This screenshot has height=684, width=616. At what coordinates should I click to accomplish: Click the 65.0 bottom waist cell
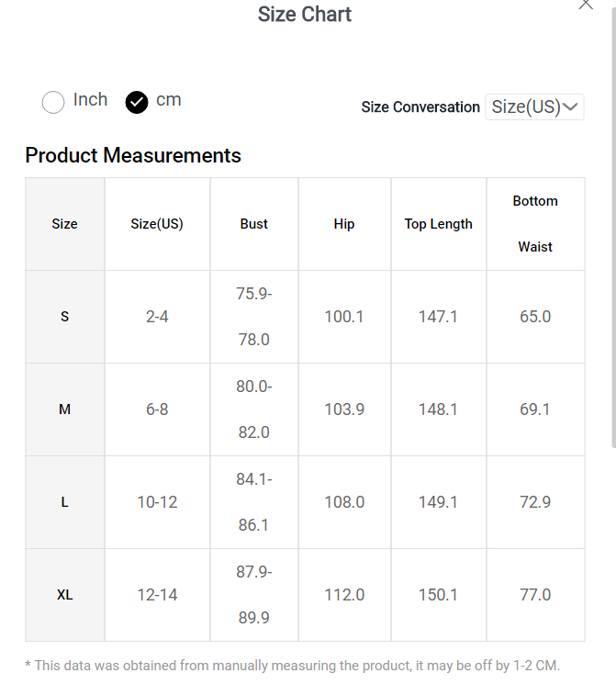pyautogui.click(x=535, y=317)
